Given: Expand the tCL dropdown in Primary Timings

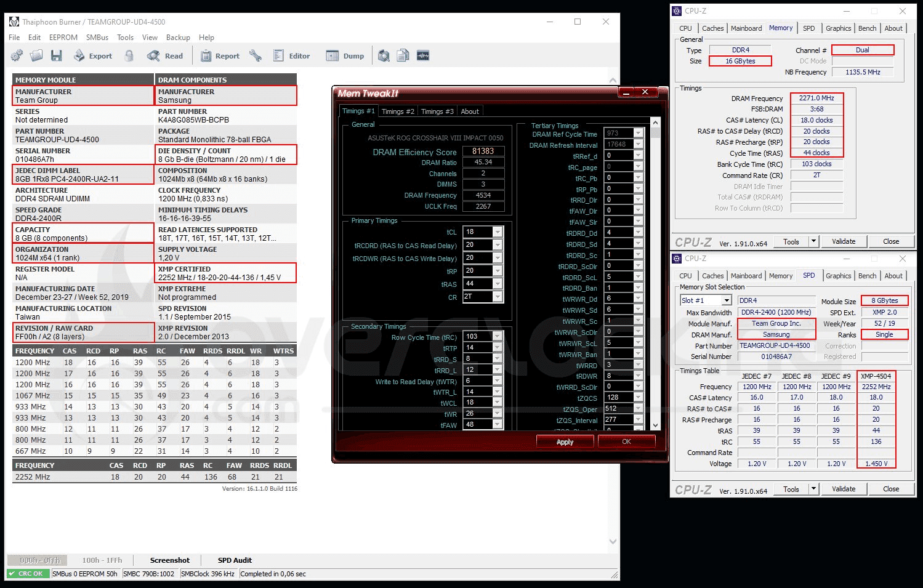Looking at the screenshot, I should (498, 232).
